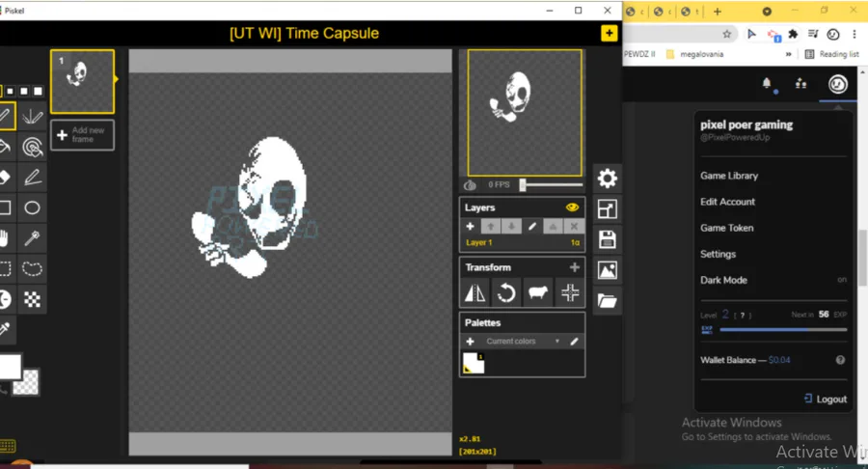
Task: Click the wallet balance help question icon
Action: coord(840,360)
